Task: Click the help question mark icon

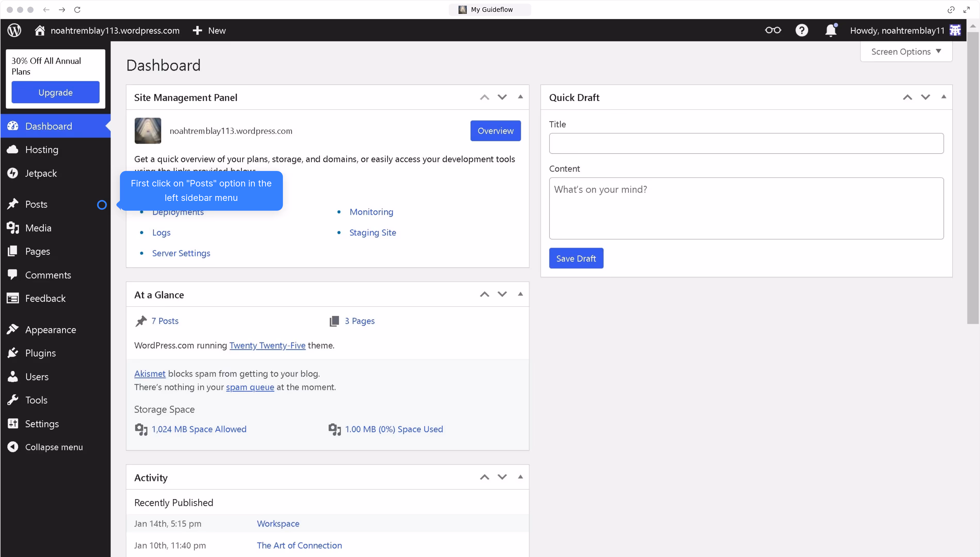Action: point(801,30)
